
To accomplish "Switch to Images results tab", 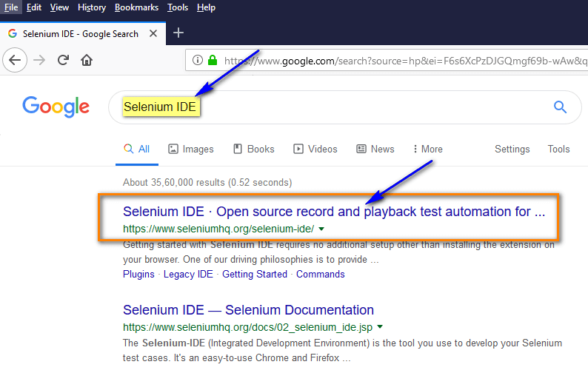I will point(191,149).
